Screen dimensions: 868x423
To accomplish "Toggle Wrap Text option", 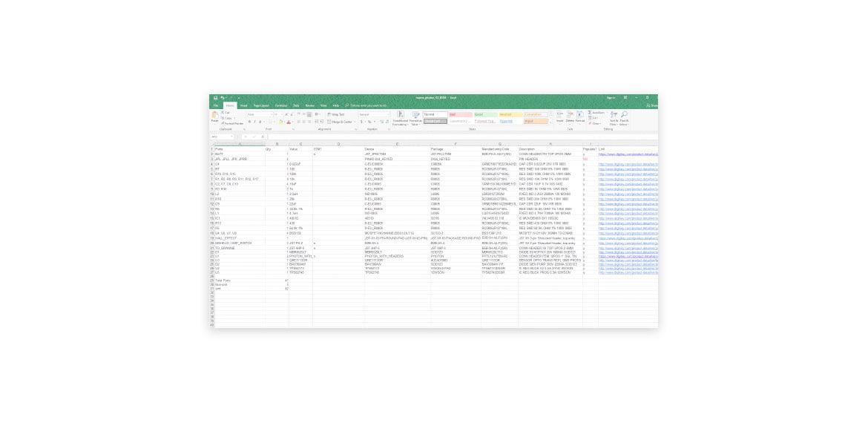I will pos(337,114).
